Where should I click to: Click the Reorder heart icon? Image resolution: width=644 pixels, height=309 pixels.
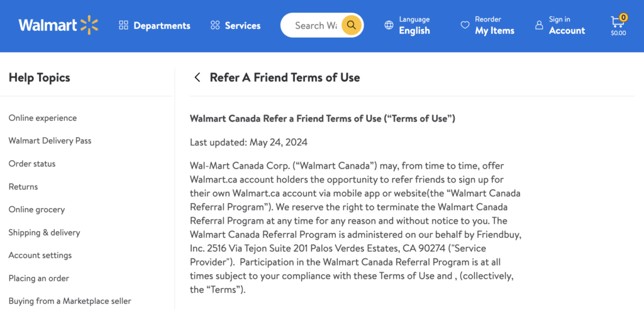click(x=465, y=25)
